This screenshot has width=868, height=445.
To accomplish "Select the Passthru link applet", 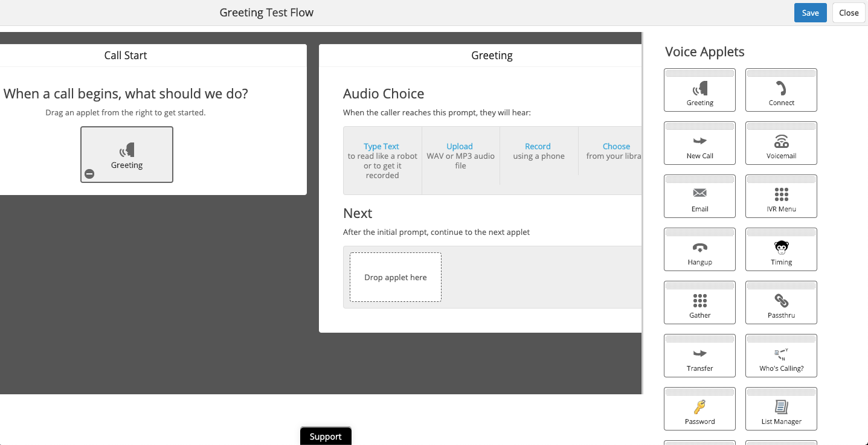I will coord(781,303).
